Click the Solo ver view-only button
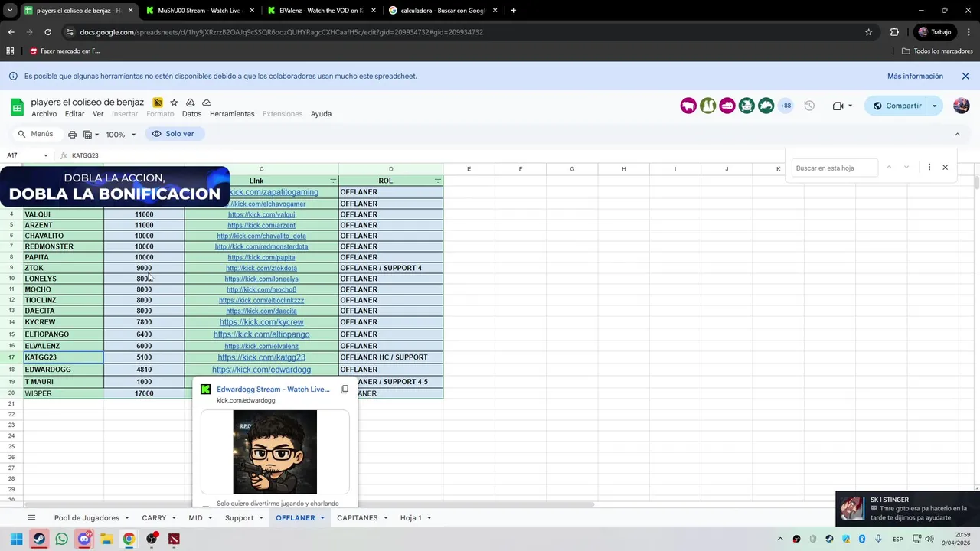Image resolution: width=980 pixels, height=551 pixels. click(174, 134)
